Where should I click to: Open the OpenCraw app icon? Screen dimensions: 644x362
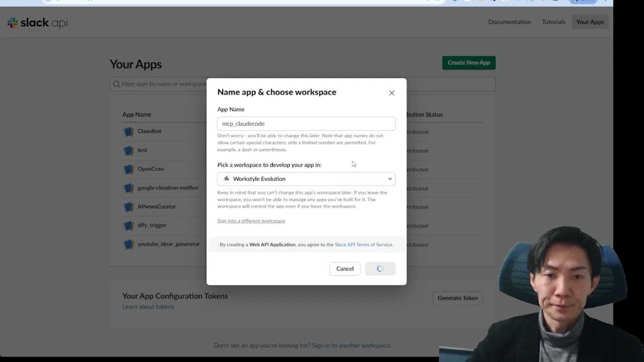tap(129, 169)
